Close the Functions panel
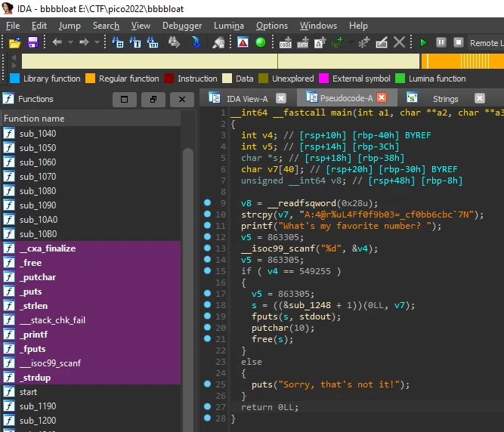The height and width of the screenshot is (432, 504). point(182,99)
